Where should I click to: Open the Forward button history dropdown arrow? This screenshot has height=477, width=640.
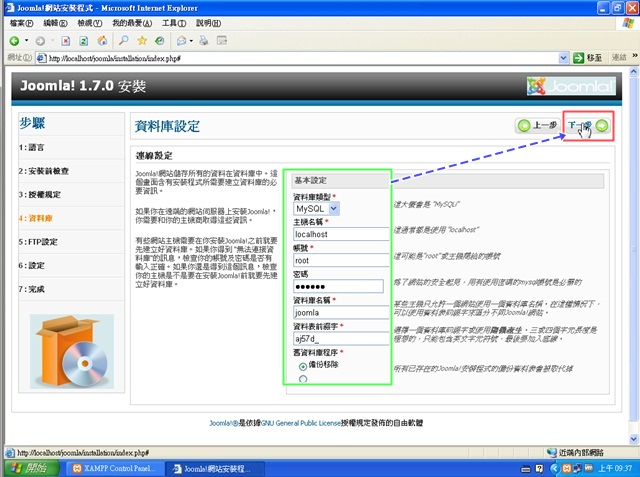(x=52, y=40)
